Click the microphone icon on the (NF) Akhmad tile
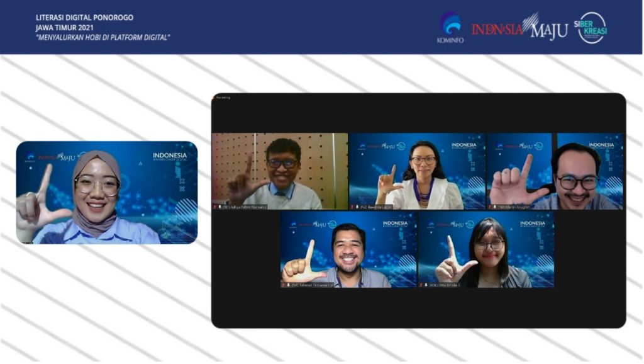 point(289,285)
